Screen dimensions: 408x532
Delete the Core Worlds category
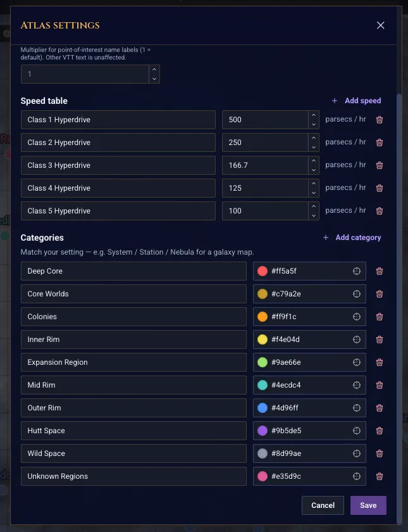coord(380,294)
